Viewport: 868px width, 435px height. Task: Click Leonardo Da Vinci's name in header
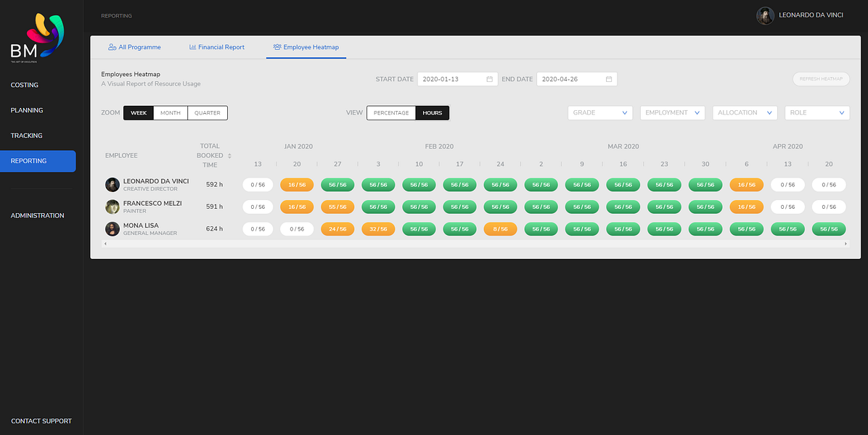811,15
